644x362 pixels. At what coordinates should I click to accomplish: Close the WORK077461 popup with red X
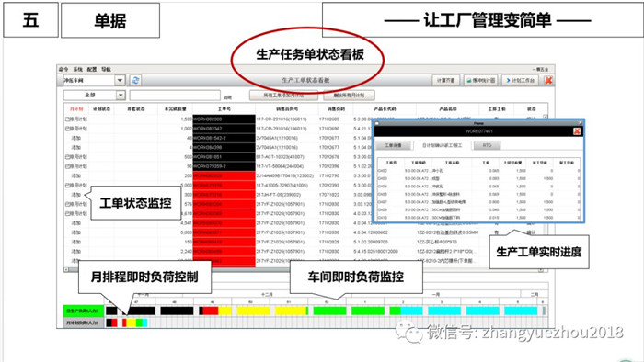(x=577, y=131)
